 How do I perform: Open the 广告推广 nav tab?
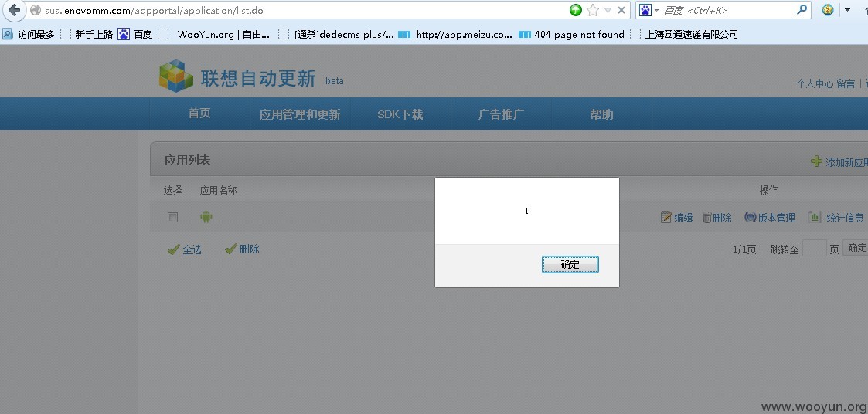pos(501,114)
